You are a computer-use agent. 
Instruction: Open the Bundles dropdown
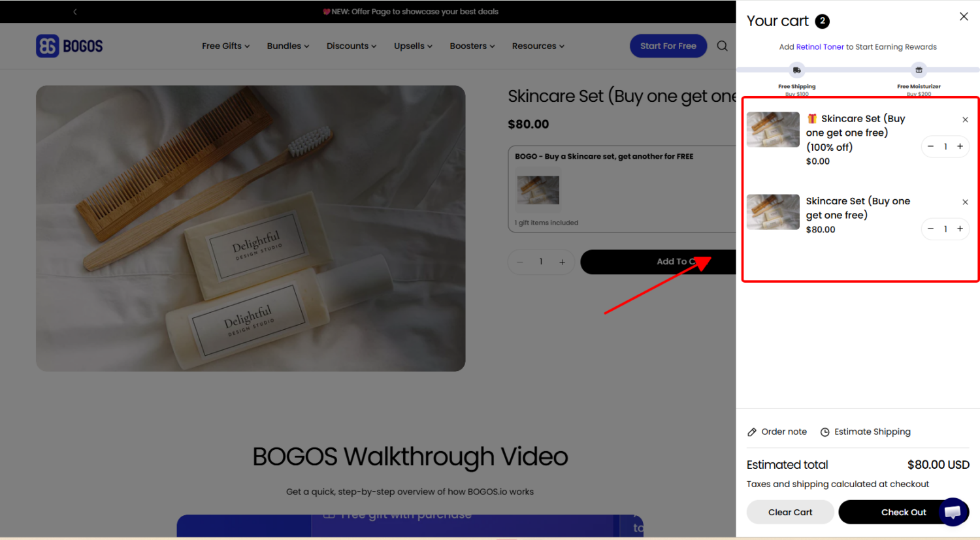click(x=287, y=46)
